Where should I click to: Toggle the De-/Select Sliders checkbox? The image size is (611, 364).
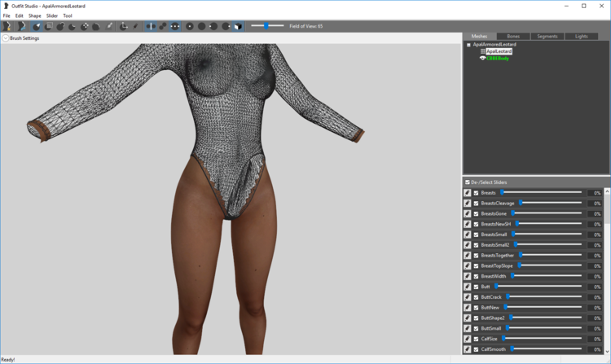click(x=468, y=182)
